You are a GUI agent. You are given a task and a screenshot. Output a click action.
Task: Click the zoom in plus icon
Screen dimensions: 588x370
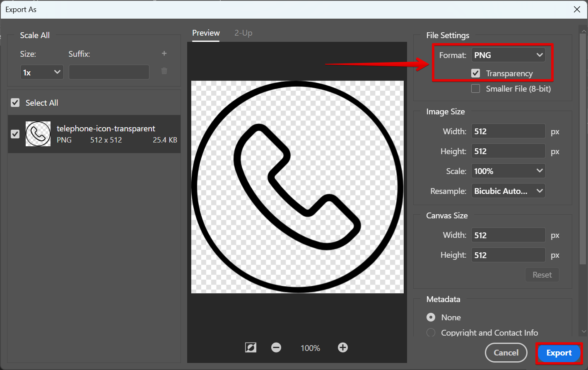click(x=342, y=348)
